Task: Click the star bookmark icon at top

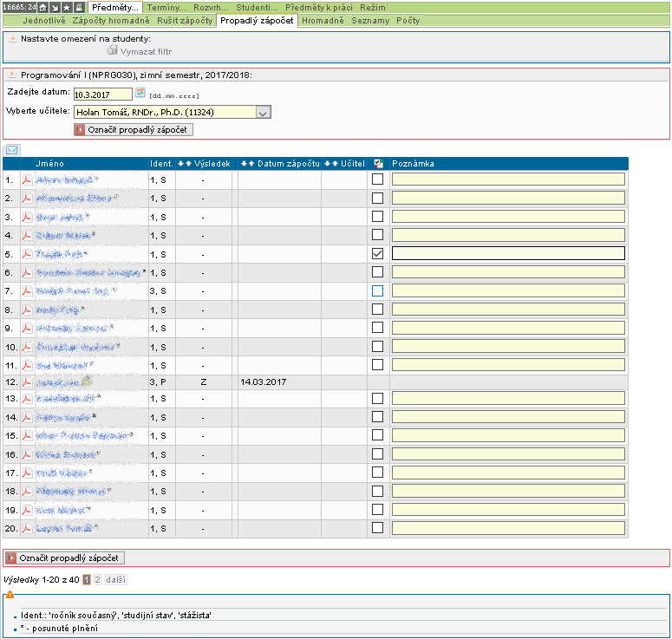Action: click(x=67, y=7)
